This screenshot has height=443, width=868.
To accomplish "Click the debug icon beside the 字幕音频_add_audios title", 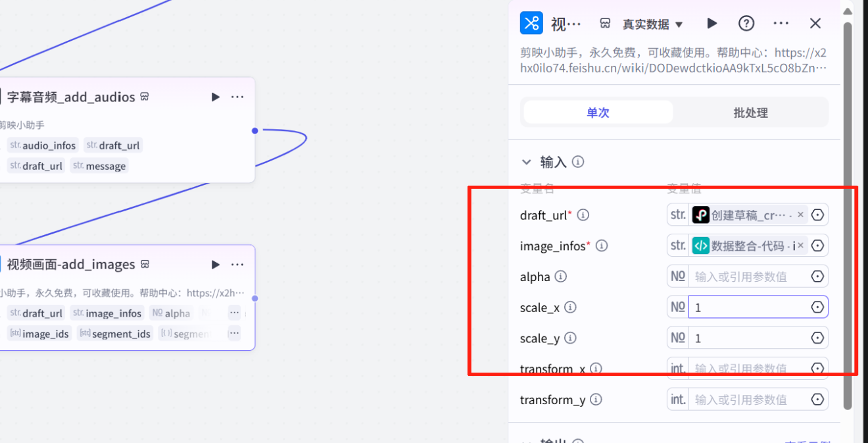I will (145, 97).
